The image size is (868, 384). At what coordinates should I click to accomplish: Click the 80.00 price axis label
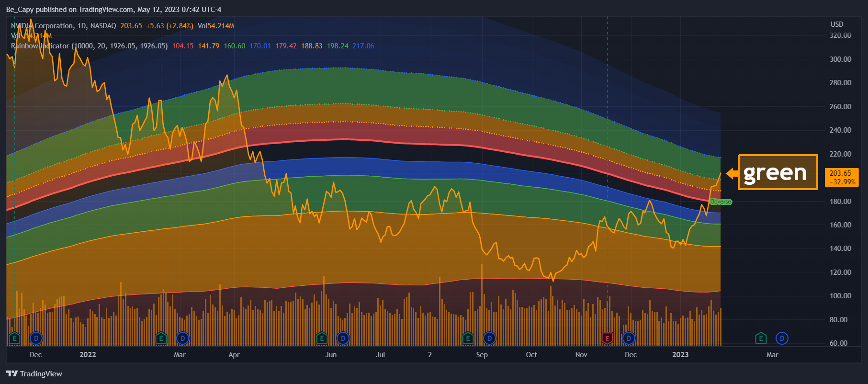click(838, 320)
